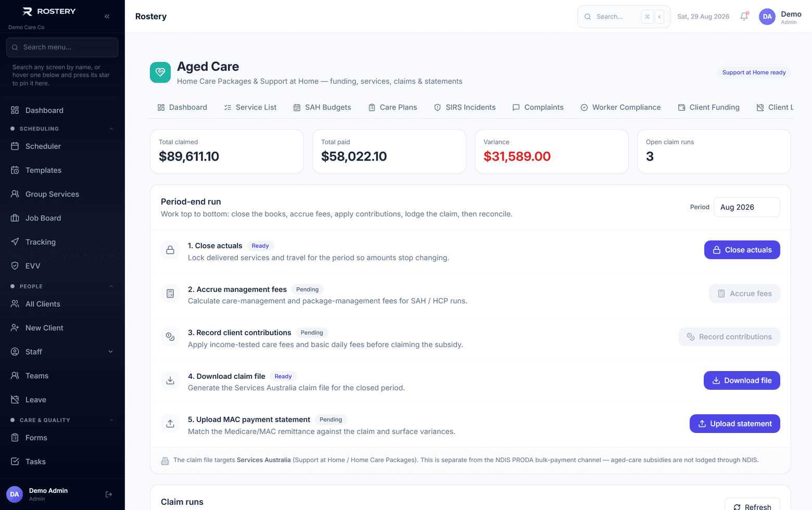Switch to the Service List tab
This screenshot has height=510, width=812.
250,107
